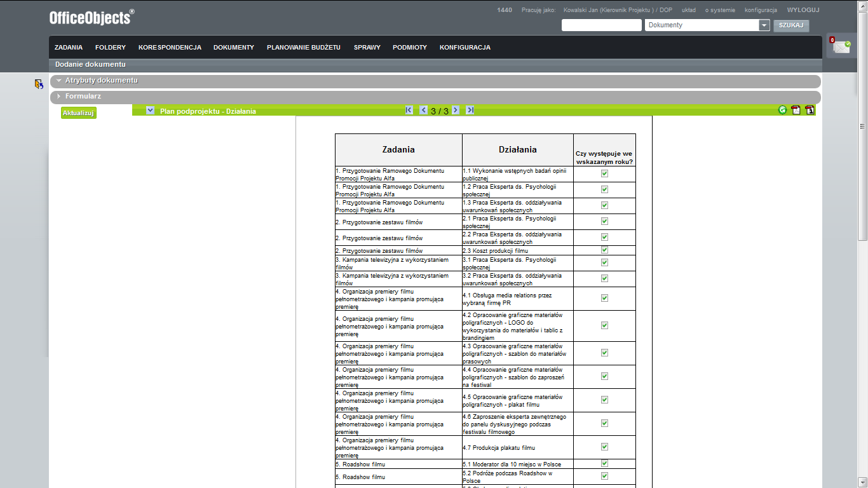Toggle checkbox for 1.3 Praca Eksperta row

pyautogui.click(x=604, y=205)
